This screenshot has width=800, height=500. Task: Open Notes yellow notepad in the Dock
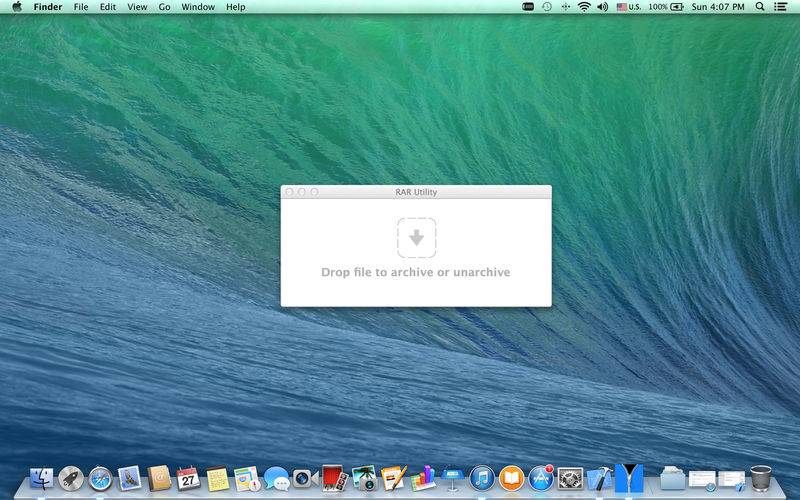(x=218, y=479)
